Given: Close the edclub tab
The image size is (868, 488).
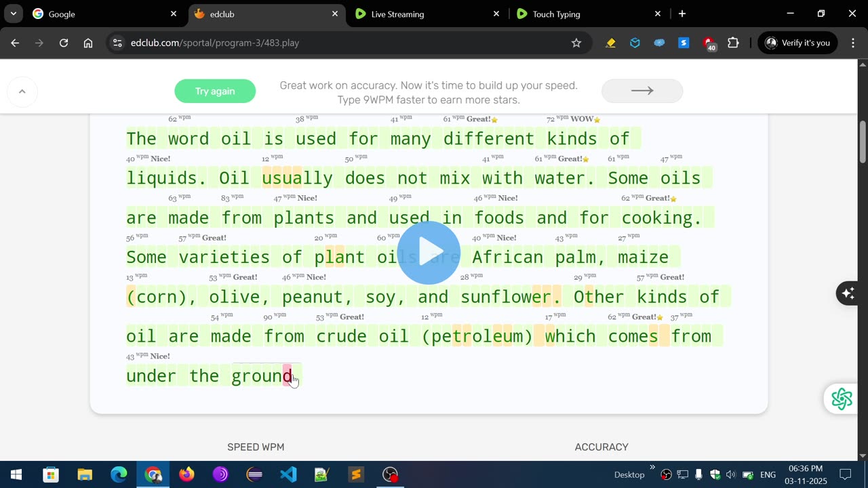Looking at the screenshot, I should coord(335,14).
